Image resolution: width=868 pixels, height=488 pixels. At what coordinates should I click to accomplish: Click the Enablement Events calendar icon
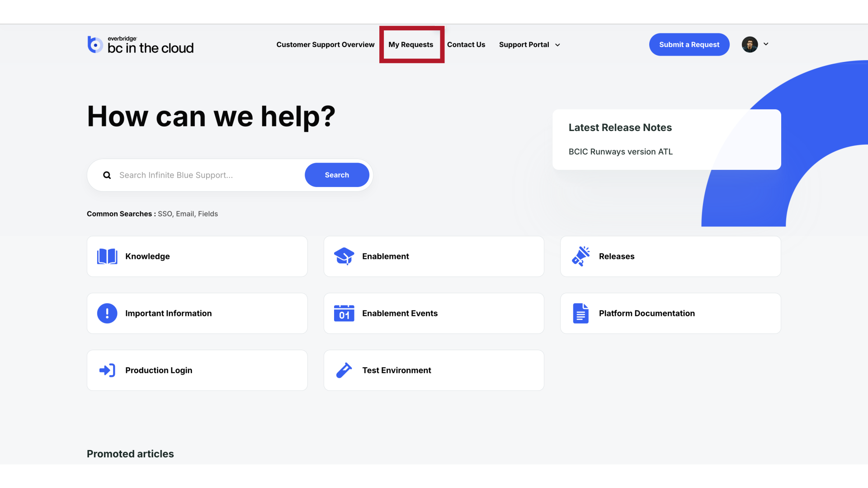344,313
